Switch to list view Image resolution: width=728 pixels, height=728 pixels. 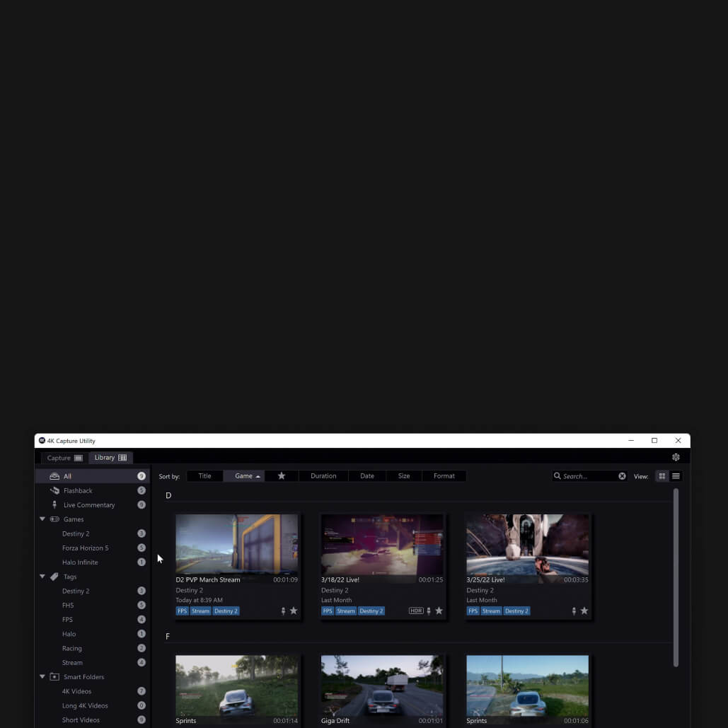tap(676, 476)
